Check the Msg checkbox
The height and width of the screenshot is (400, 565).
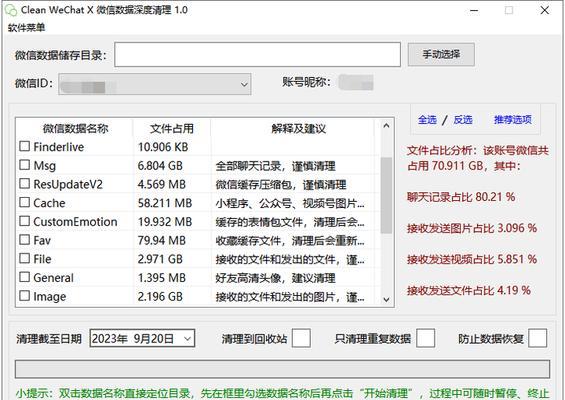click(x=25, y=165)
